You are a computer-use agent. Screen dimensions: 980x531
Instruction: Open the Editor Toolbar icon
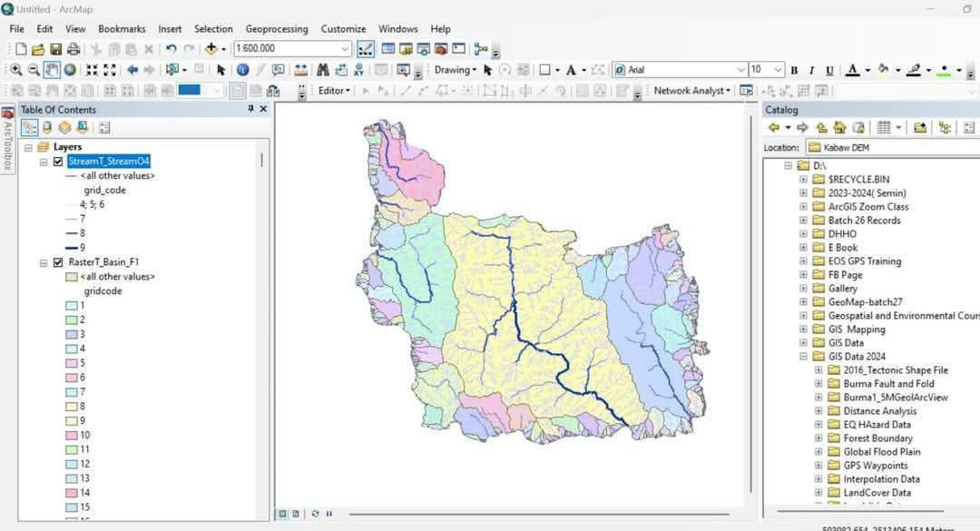tap(366, 49)
